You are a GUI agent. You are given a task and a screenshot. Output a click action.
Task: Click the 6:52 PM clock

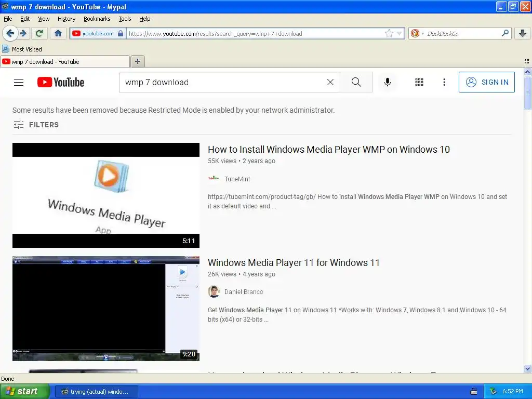pyautogui.click(x=513, y=391)
